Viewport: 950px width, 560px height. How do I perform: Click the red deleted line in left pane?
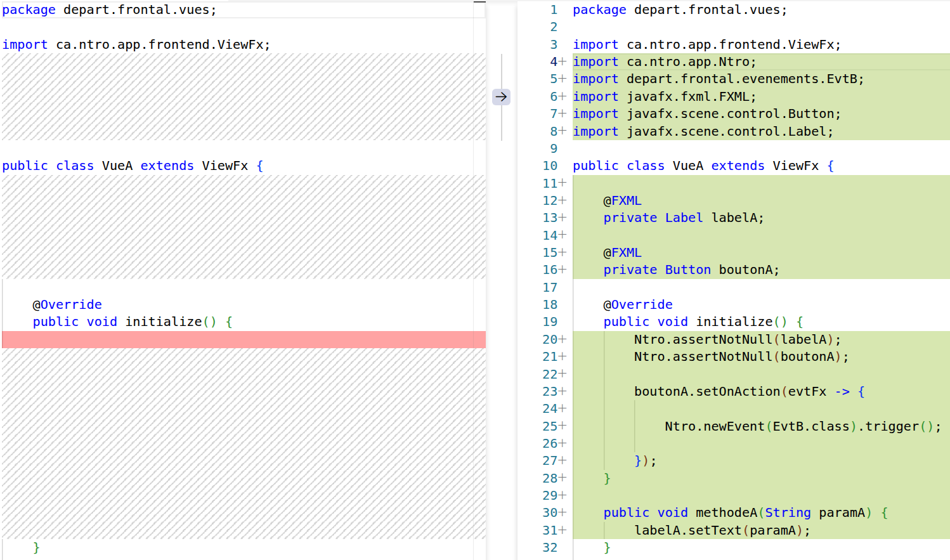(244, 339)
